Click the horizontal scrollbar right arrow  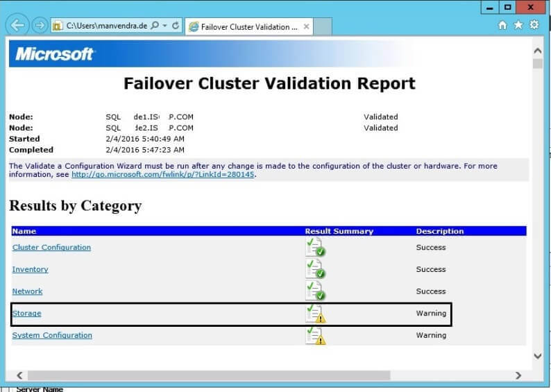tap(518, 375)
